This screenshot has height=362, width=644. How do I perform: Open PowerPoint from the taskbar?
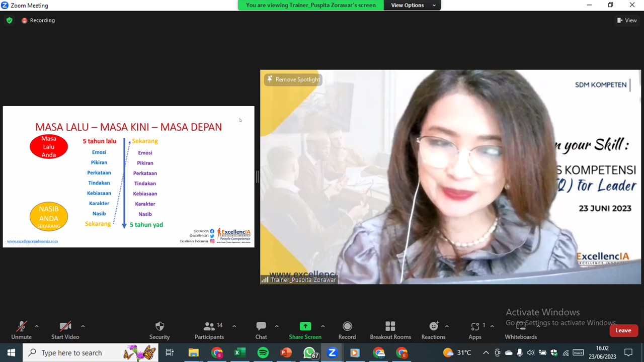pyautogui.click(x=286, y=352)
